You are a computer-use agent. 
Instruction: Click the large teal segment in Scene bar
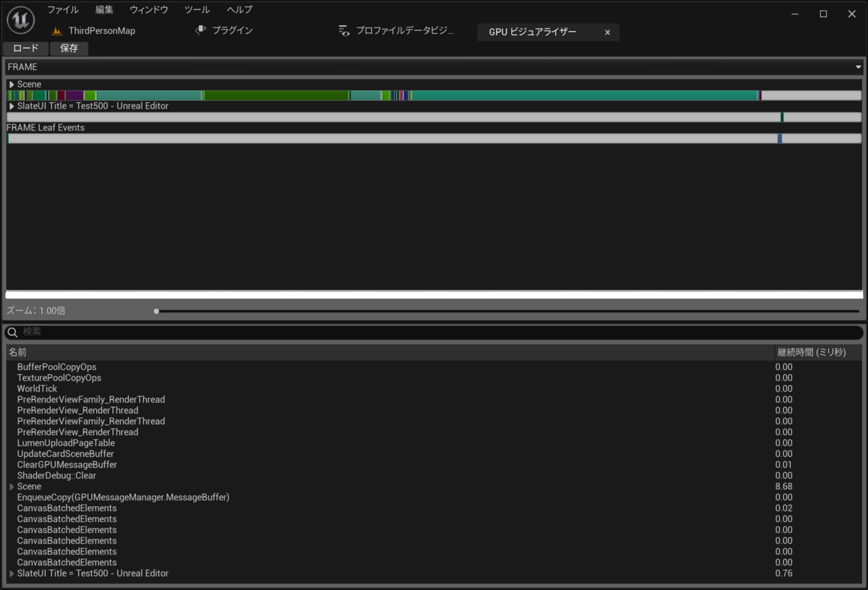[x=584, y=96]
